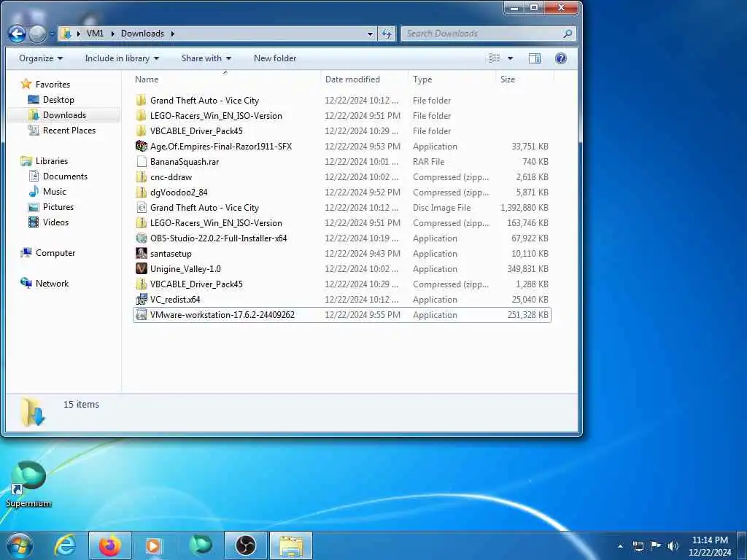The height and width of the screenshot is (560, 747).
Task: Open Supermium taskbar icon
Action: click(x=200, y=545)
